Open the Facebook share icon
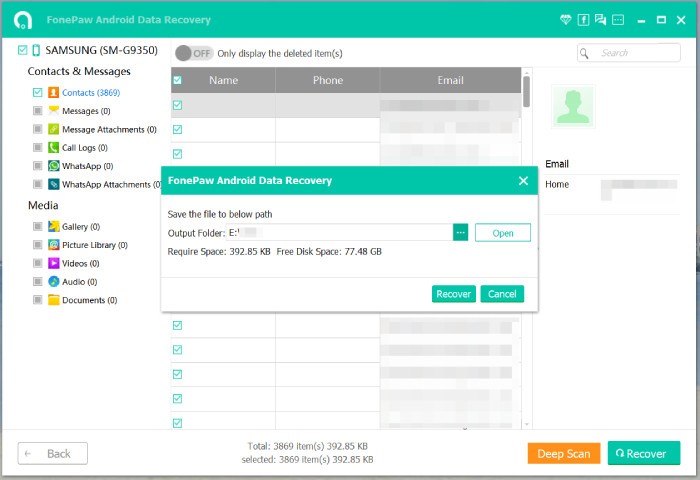The image size is (700, 480). tap(584, 19)
